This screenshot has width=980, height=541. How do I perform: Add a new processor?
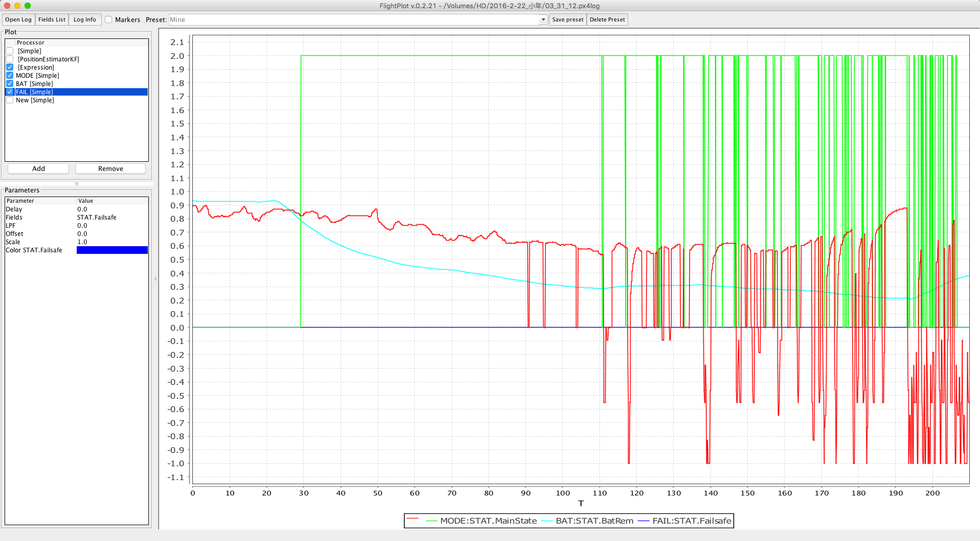point(38,169)
